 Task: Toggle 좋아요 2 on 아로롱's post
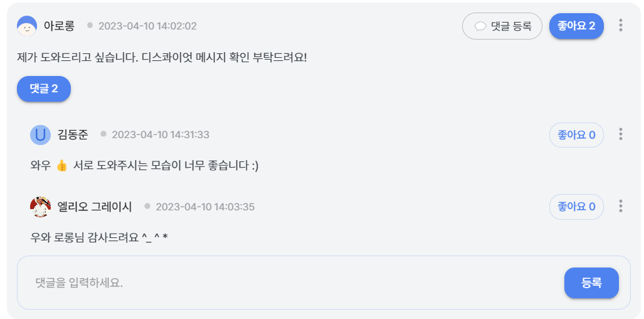pyautogui.click(x=576, y=26)
